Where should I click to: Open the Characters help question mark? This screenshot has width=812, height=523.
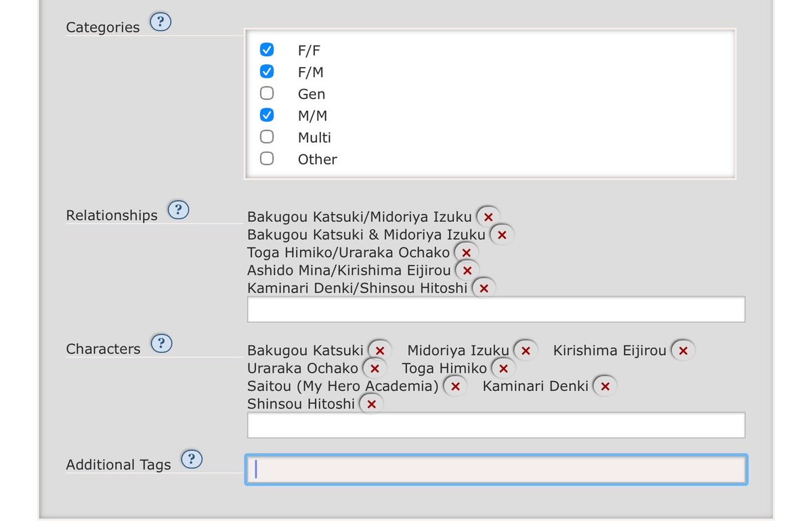point(162,344)
